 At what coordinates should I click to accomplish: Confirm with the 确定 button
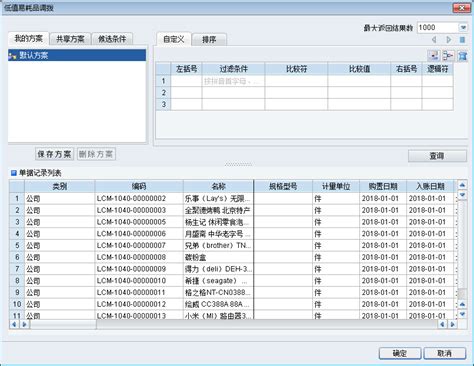[x=400, y=353]
